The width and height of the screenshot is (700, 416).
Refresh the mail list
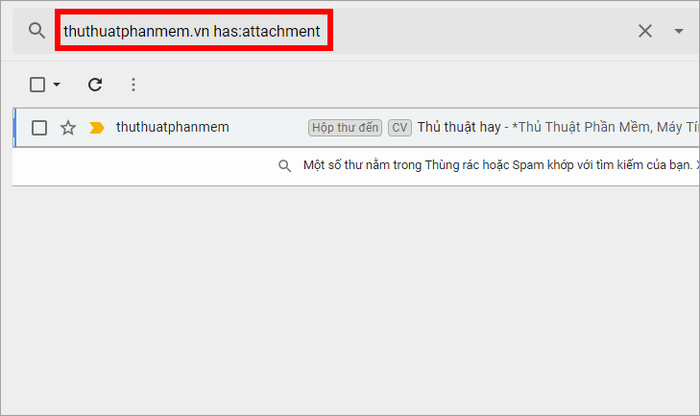95,84
